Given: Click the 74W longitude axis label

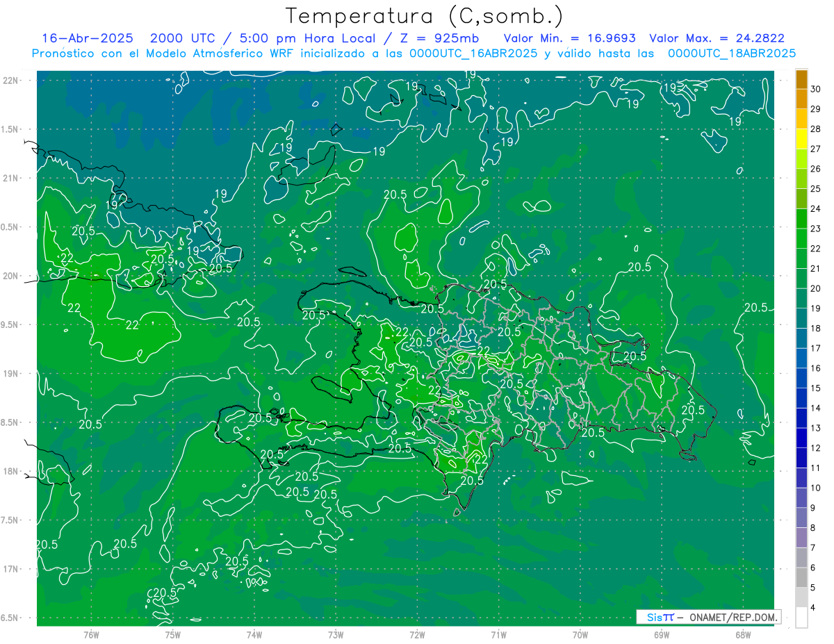Looking at the screenshot, I should 254,634.
